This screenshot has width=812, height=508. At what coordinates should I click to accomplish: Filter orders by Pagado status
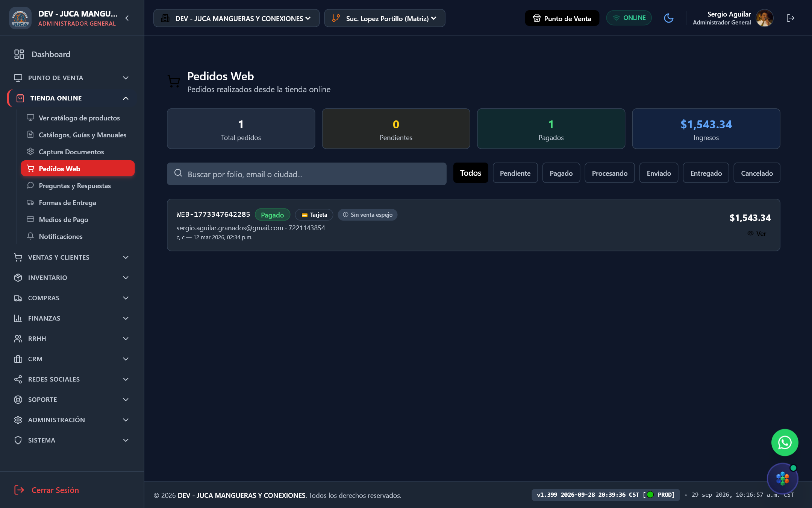[x=561, y=173]
